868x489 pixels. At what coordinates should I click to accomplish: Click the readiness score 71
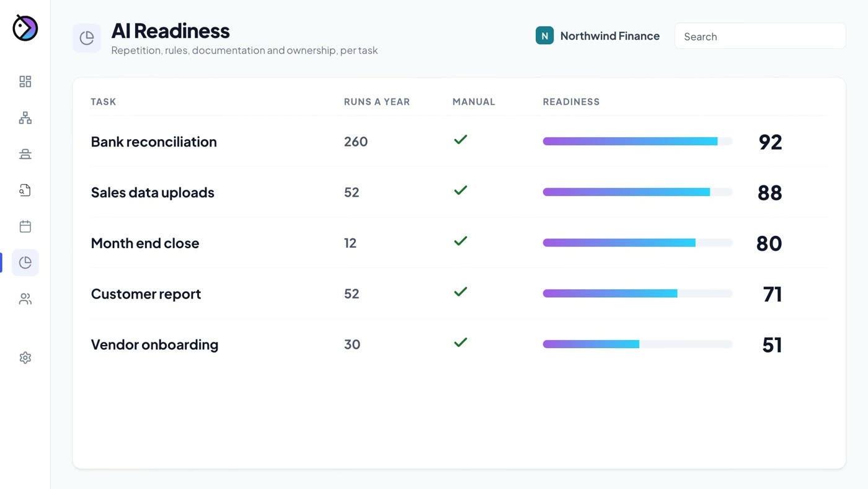[x=773, y=294]
